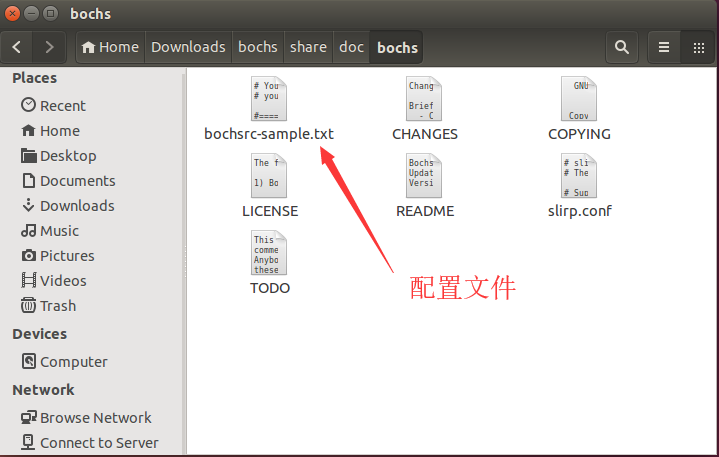
Task: Open Desktop label in Places sidebar
Action: pyautogui.click(x=68, y=156)
